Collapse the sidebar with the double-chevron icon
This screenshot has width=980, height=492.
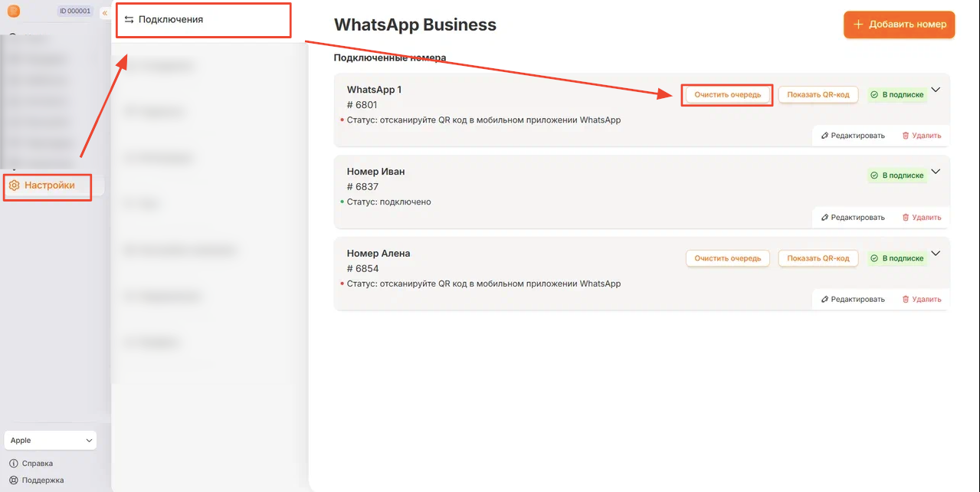[x=105, y=12]
